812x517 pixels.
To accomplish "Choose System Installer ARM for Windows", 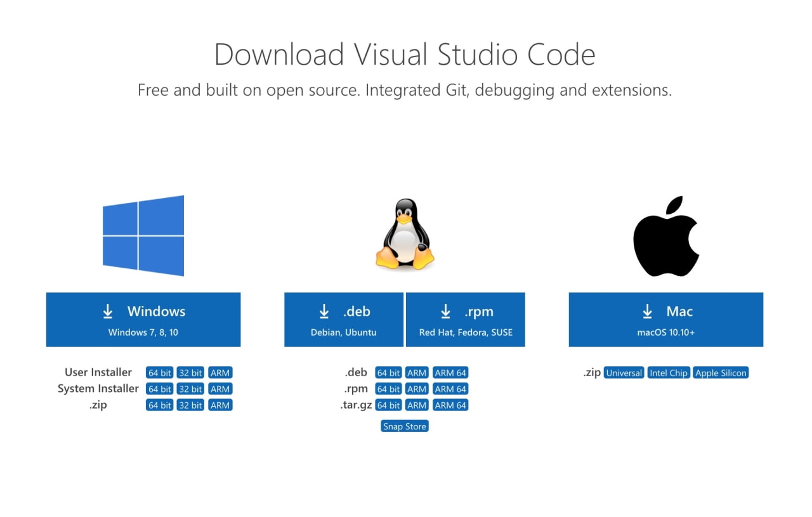I will pyautogui.click(x=220, y=389).
